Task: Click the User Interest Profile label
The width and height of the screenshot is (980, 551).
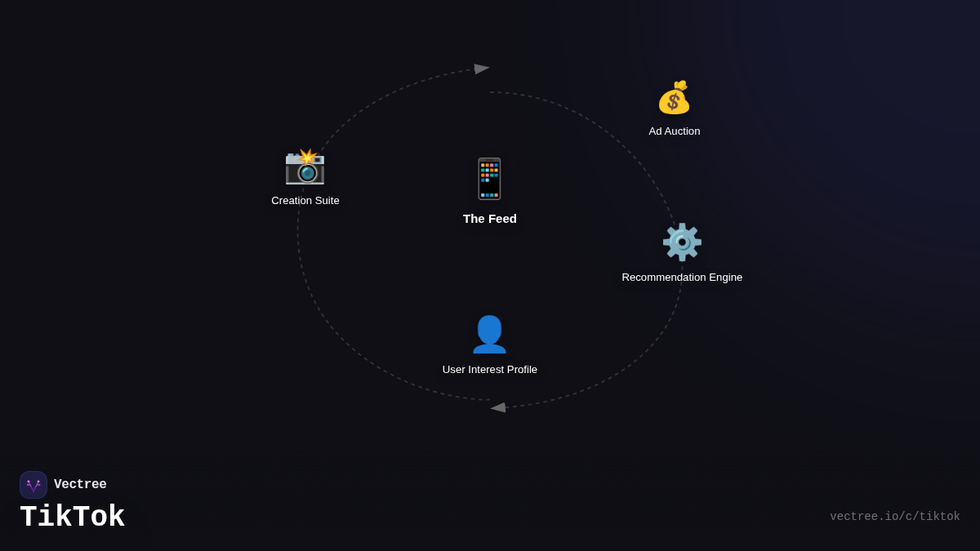Action: click(490, 370)
